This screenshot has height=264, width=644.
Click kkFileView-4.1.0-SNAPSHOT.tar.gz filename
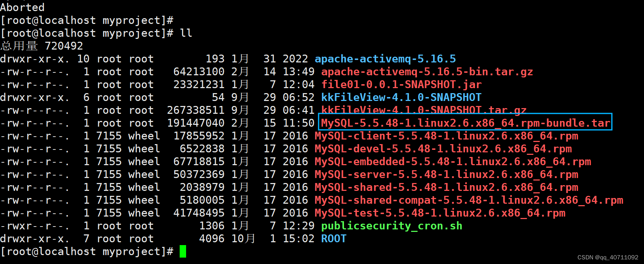(x=424, y=110)
